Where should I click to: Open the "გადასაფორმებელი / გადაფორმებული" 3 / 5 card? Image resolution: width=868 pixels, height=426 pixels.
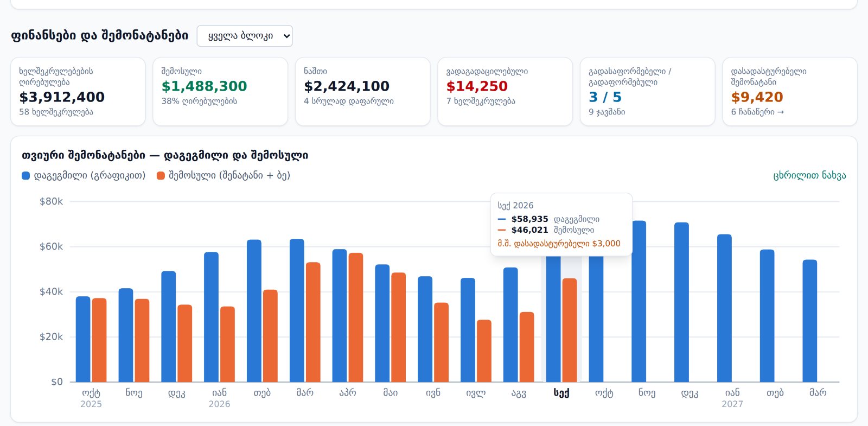coord(648,92)
